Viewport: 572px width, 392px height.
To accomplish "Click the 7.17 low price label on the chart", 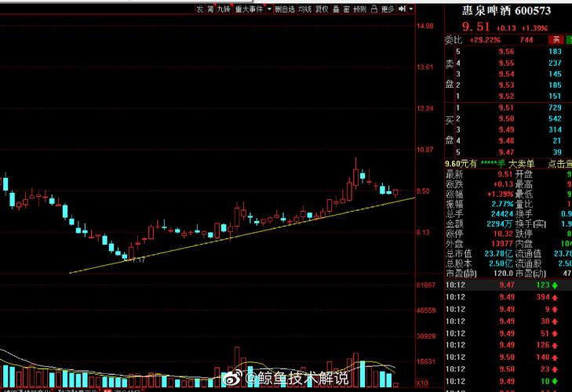I will (139, 260).
